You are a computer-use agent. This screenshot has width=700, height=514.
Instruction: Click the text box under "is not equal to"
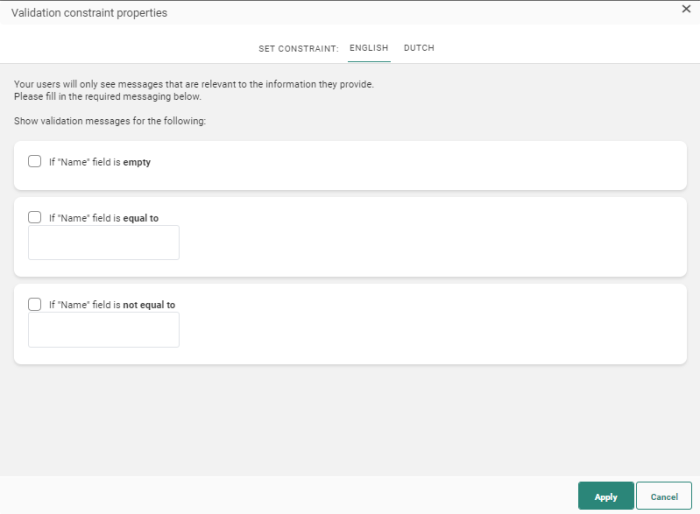click(104, 330)
